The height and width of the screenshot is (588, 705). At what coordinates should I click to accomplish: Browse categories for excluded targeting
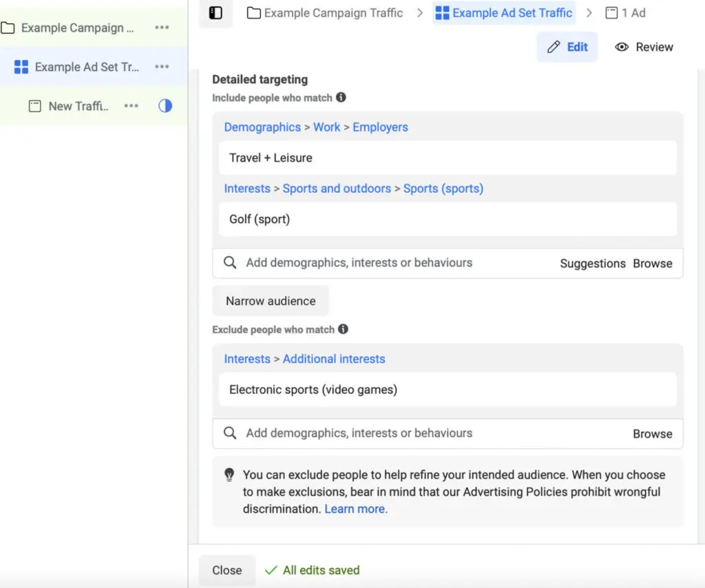coord(653,434)
